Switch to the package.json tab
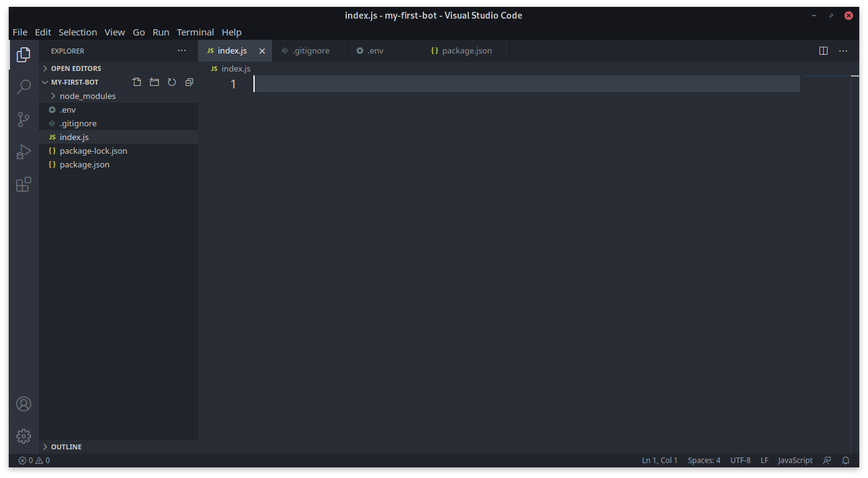Viewport: 868px width, 478px height. click(466, 51)
